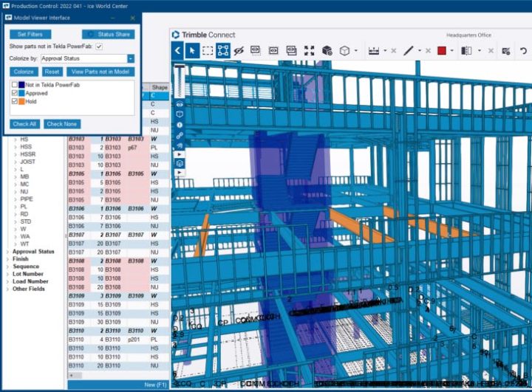Open the Colorize by dropdown
This screenshot has width=532, height=392.
point(130,58)
